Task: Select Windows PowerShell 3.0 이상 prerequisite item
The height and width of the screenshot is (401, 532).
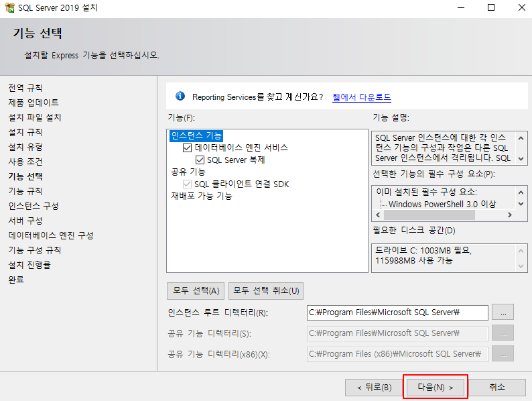Action: click(x=442, y=204)
